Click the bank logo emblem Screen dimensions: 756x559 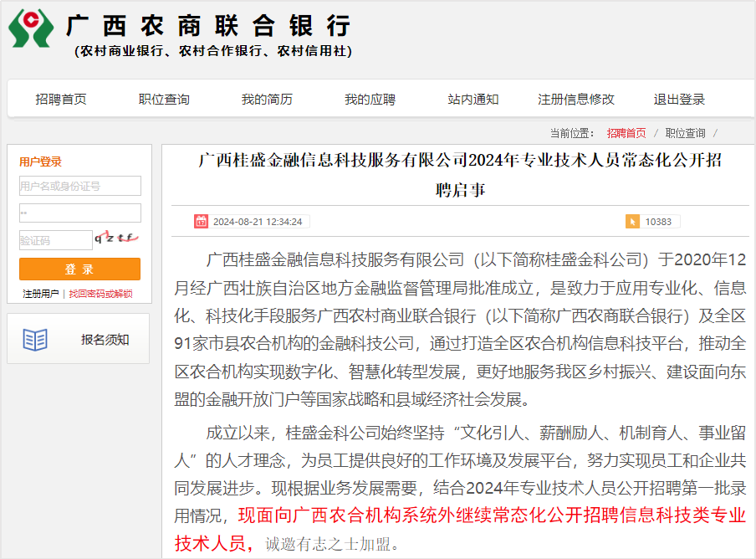click(x=31, y=28)
